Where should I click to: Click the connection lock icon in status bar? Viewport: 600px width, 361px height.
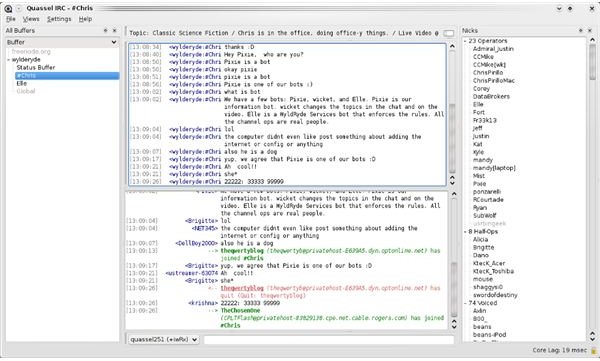tap(594, 350)
